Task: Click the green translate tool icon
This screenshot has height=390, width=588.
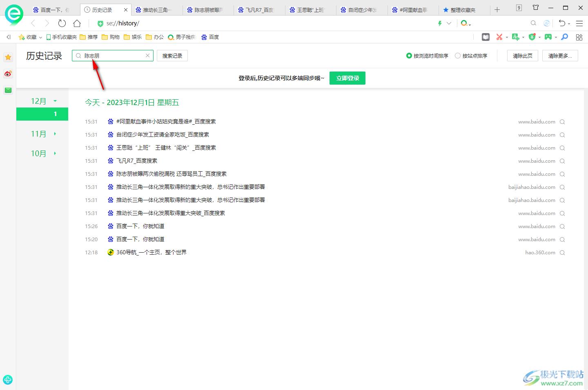Action: [515, 37]
